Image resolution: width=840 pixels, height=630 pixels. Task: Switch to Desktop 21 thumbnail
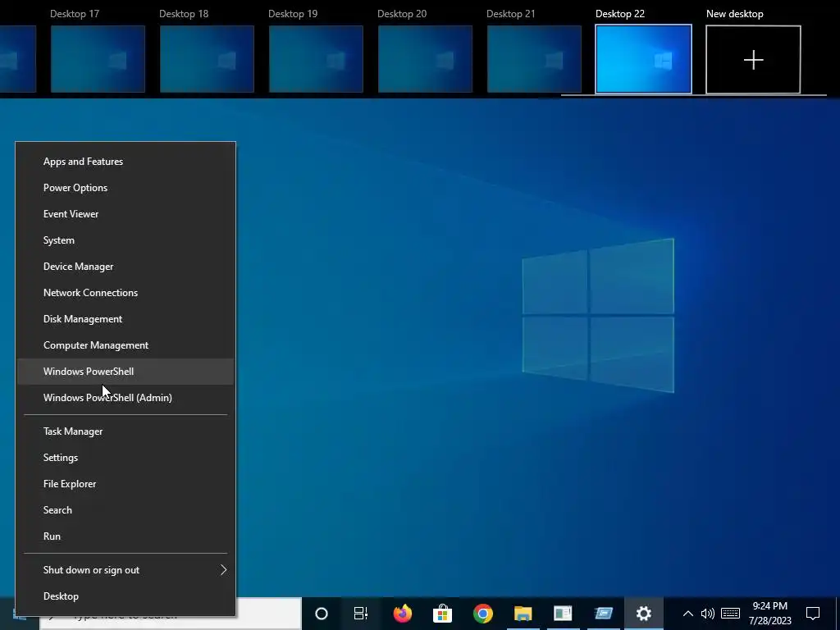point(534,59)
